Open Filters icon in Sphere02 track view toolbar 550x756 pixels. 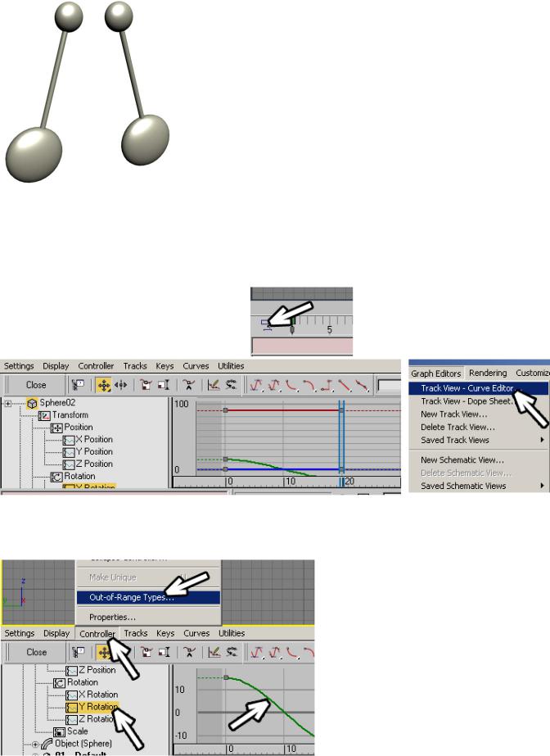(78, 385)
